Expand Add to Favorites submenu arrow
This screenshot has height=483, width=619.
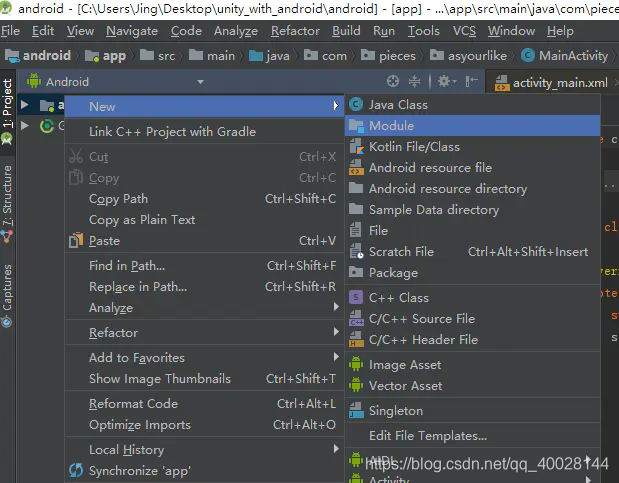(336, 357)
